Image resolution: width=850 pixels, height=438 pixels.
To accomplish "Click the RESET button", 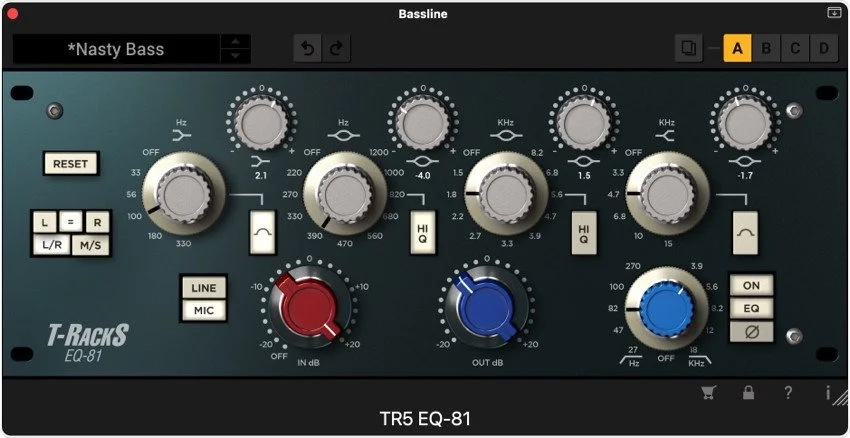I will coord(70,164).
